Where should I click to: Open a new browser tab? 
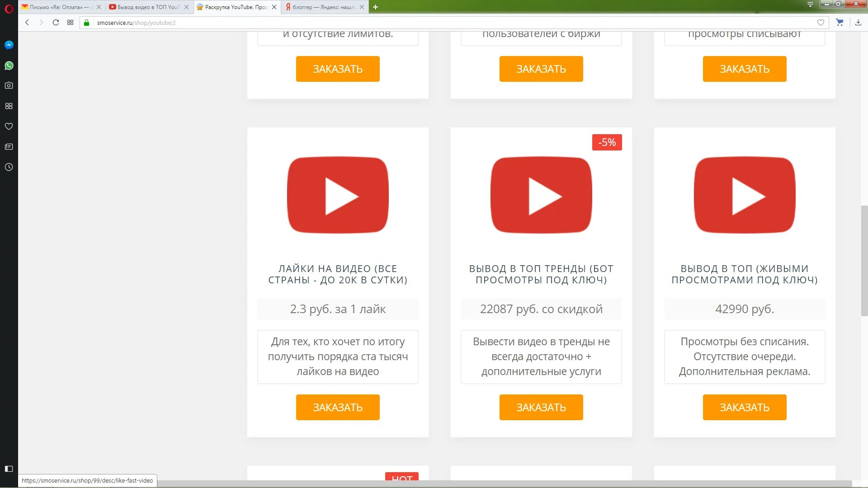coord(375,7)
